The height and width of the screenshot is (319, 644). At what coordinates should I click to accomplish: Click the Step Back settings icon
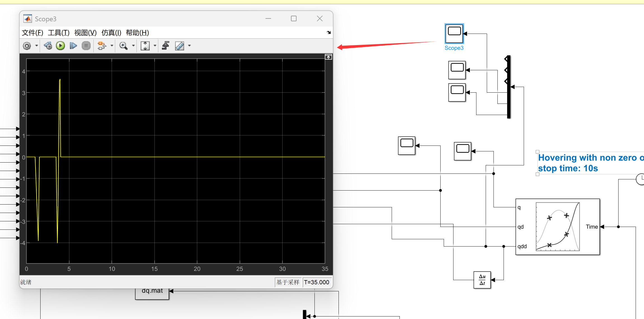[x=48, y=46]
